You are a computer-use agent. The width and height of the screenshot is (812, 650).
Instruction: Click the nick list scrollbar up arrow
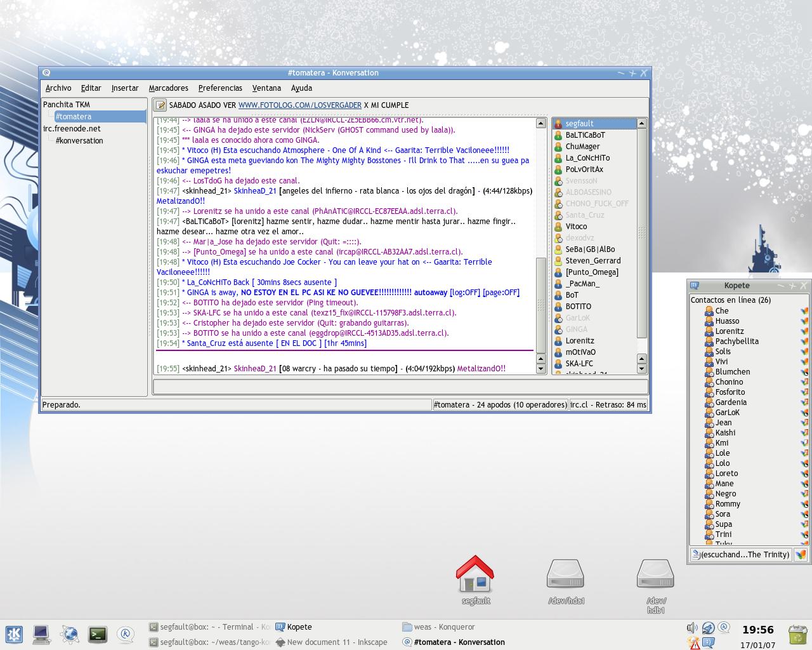point(641,123)
